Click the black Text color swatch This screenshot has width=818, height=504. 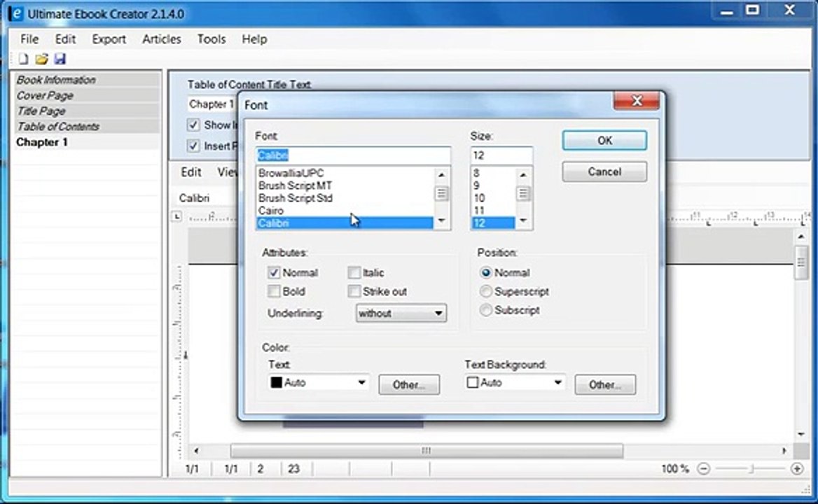(277, 383)
